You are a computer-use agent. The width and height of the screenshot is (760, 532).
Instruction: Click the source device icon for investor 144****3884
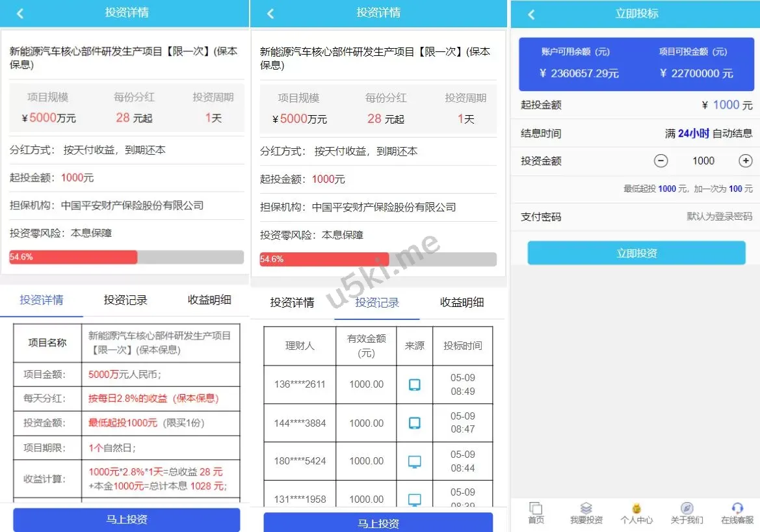point(414,423)
